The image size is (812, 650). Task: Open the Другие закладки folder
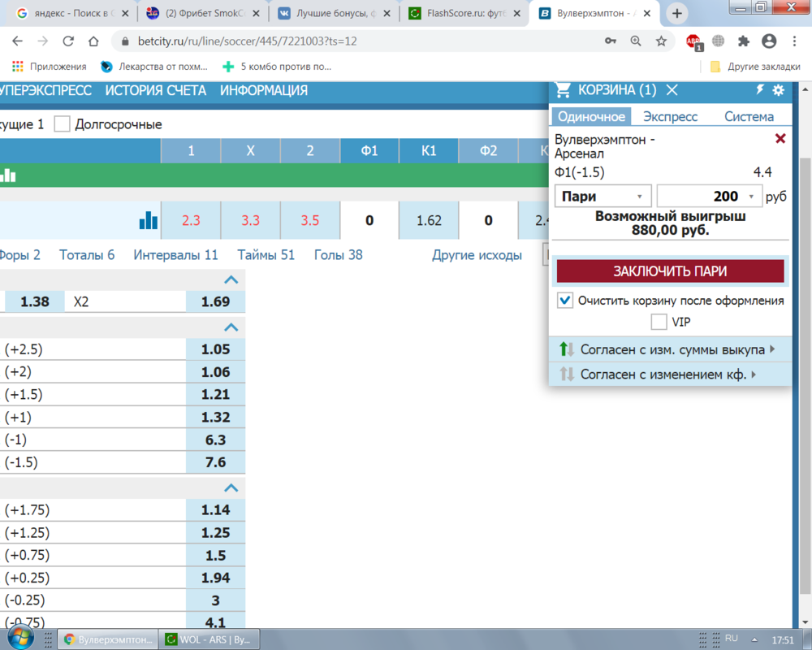point(755,67)
